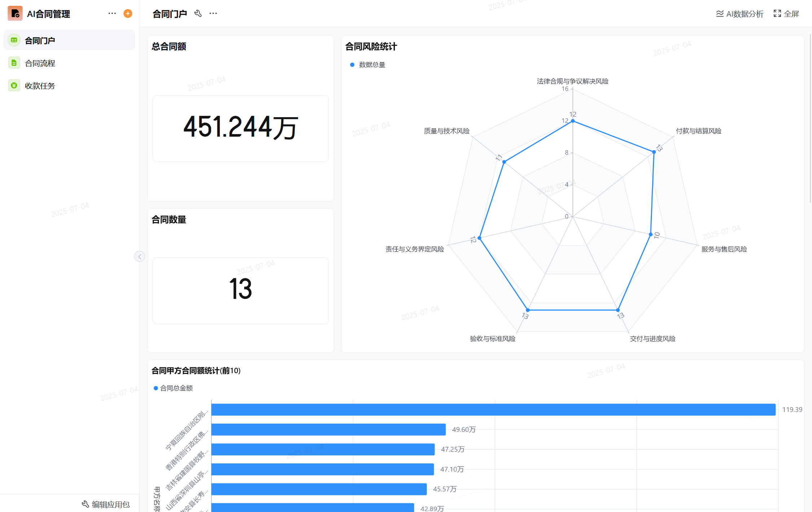Click the 119.39 top bar

(493, 410)
